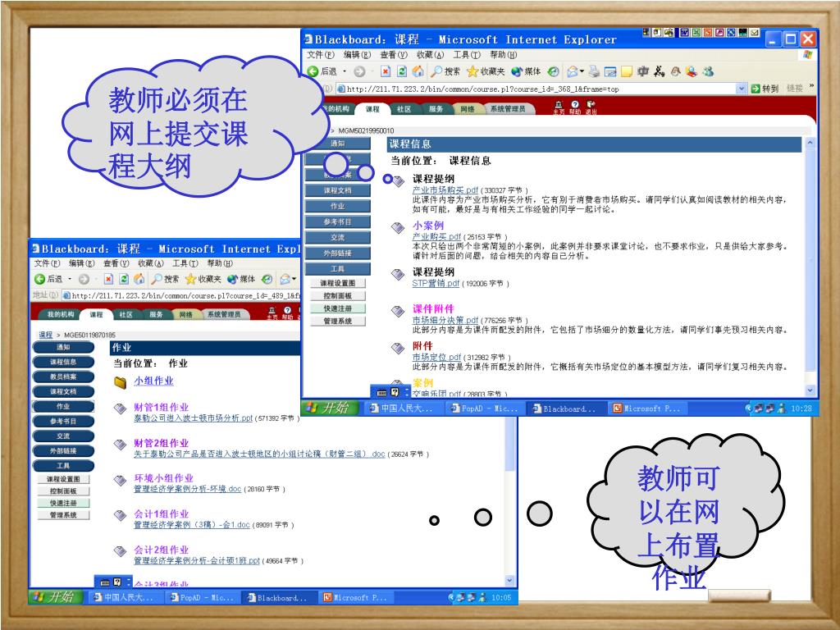
Task: Open 帮助(H) menu in upper window
Action: (x=503, y=55)
